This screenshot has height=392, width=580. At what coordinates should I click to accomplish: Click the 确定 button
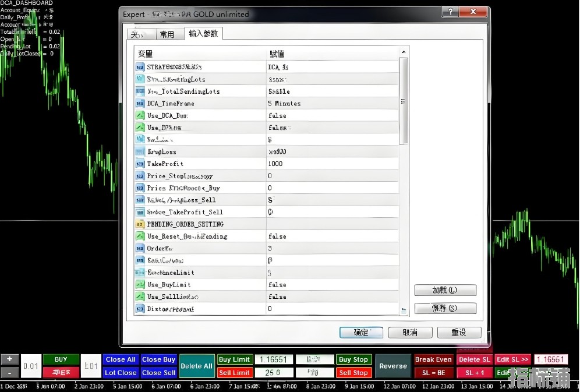pos(361,333)
